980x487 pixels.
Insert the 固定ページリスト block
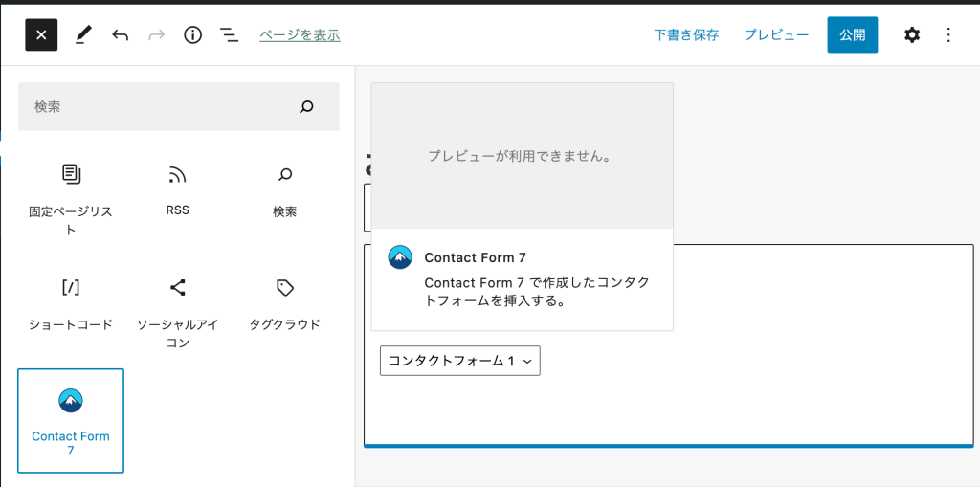tap(71, 200)
